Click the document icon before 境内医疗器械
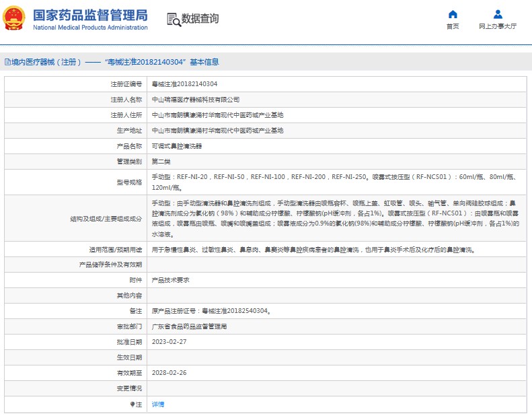The height and width of the screenshot is (418, 532). point(7,62)
